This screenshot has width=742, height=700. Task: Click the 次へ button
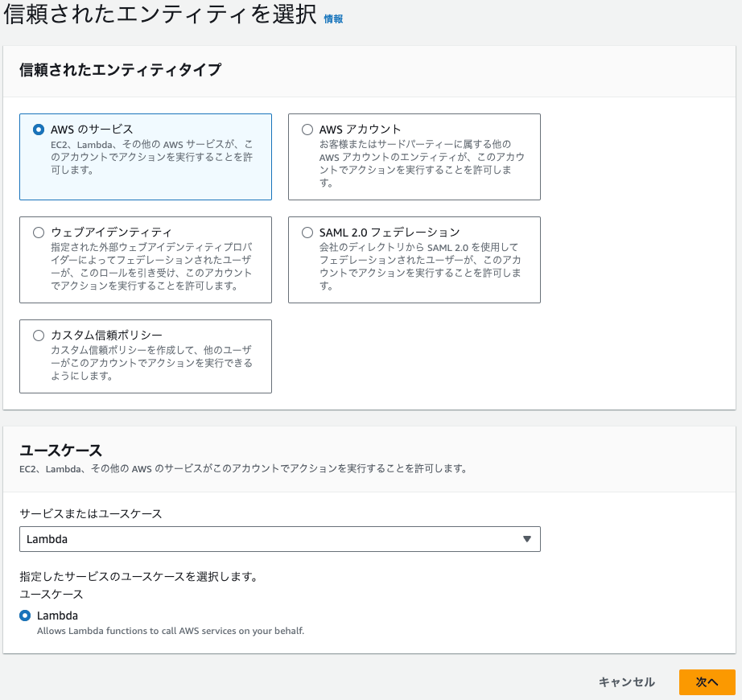707,682
